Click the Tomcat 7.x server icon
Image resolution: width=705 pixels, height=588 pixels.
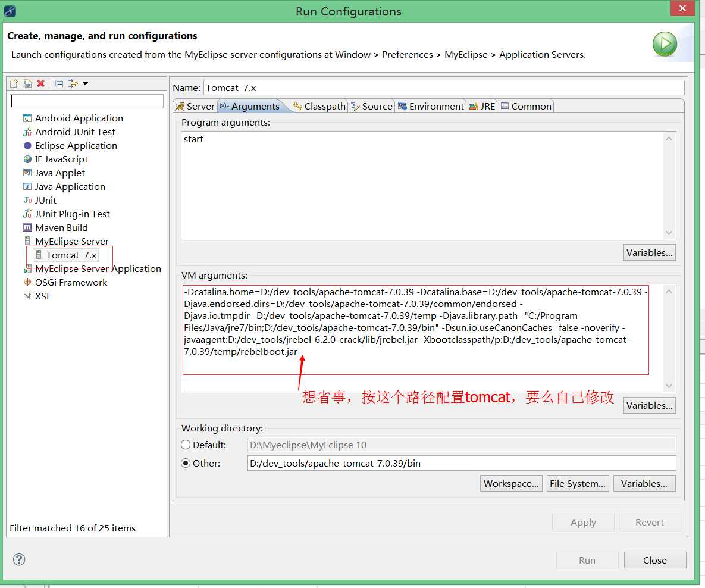point(39,255)
